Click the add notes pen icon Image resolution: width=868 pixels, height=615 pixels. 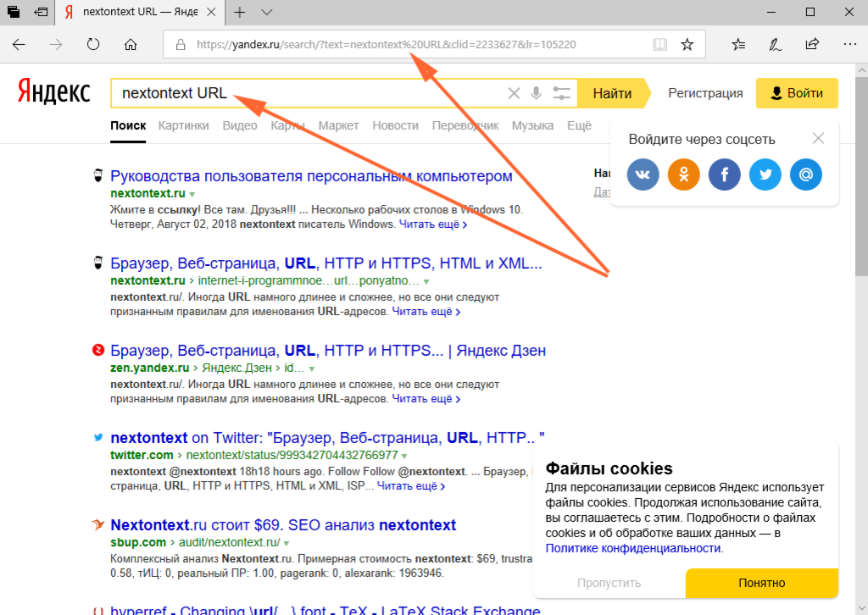point(775,44)
